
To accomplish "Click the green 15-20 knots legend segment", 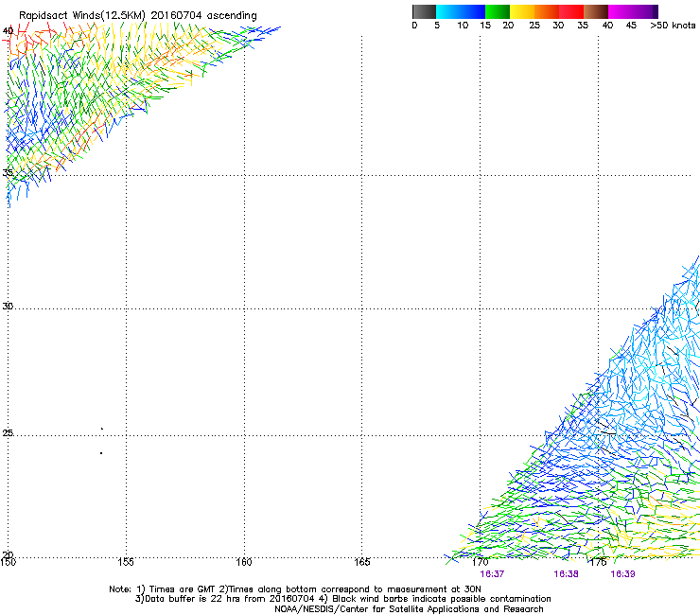I will coord(498,11).
